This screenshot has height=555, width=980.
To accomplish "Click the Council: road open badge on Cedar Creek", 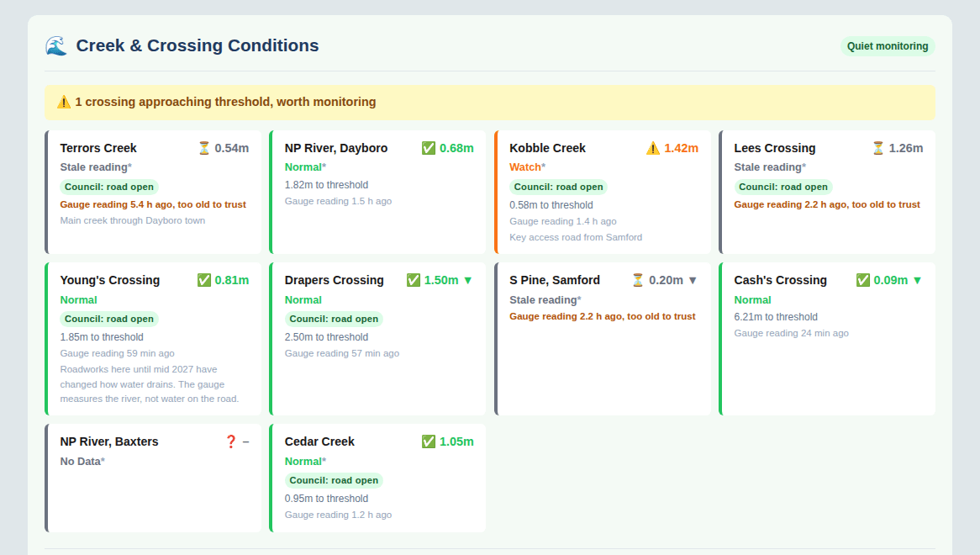I will click(334, 481).
